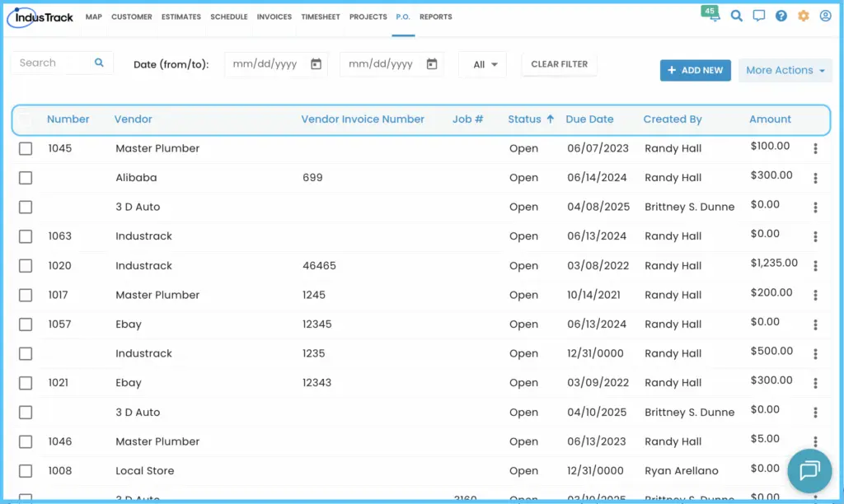The image size is (844, 504).
Task: Sort by the Amount column header
Action: (771, 119)
